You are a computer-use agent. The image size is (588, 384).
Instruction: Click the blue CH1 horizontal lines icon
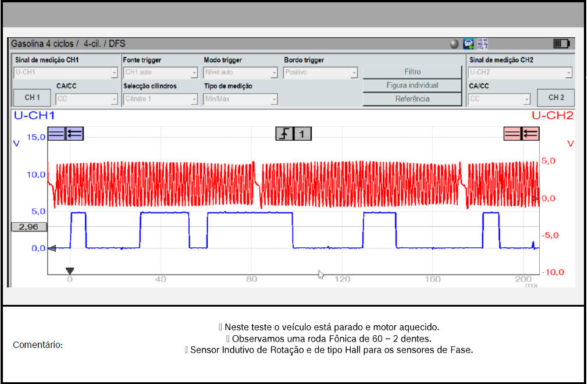coord(56,134)
